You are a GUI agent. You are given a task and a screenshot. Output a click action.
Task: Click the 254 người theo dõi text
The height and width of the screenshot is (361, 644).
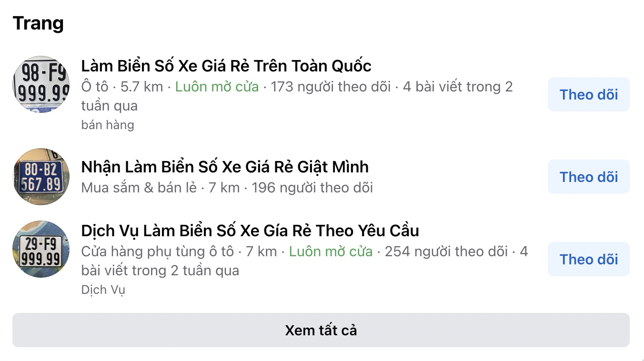pos(446,251)
